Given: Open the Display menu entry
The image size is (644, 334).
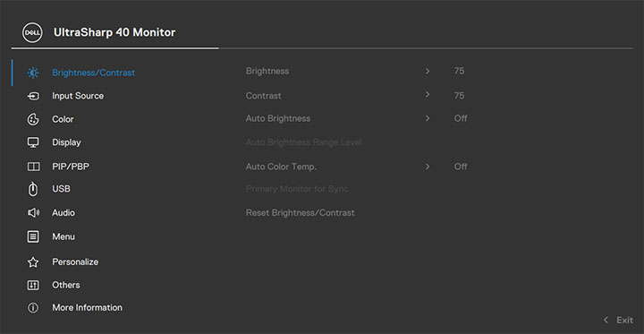Looking at the screenshot, I should pyautogui.click(x=66, y=142).
